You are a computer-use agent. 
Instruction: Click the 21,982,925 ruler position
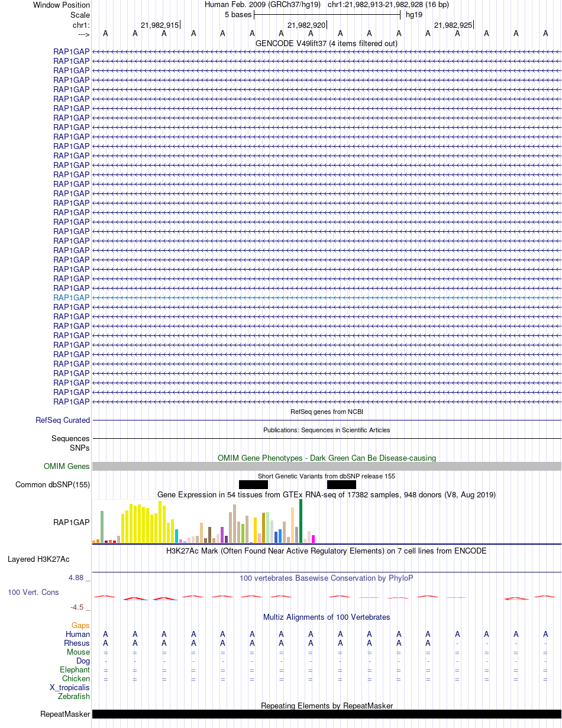[453, 25]
